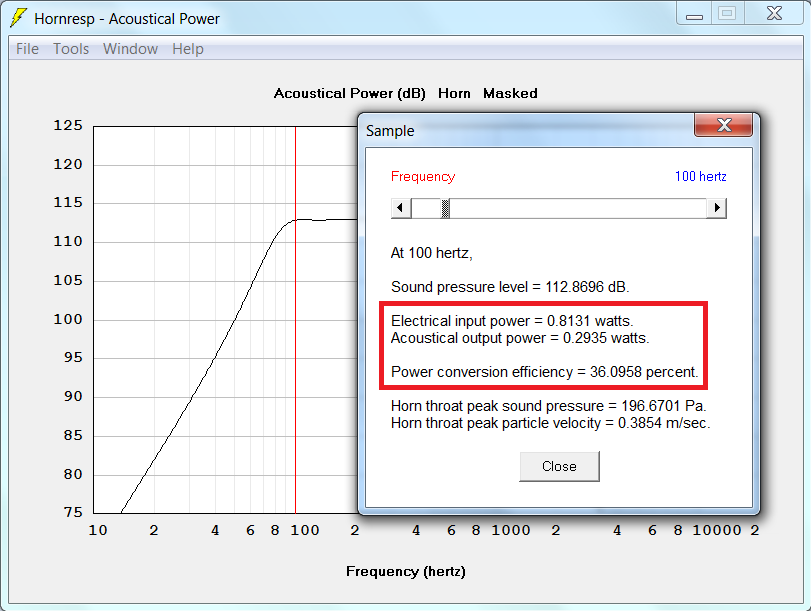Click the 100 y-axis label
This screenshot has width=811, height=611.
(x=68, y=319)
